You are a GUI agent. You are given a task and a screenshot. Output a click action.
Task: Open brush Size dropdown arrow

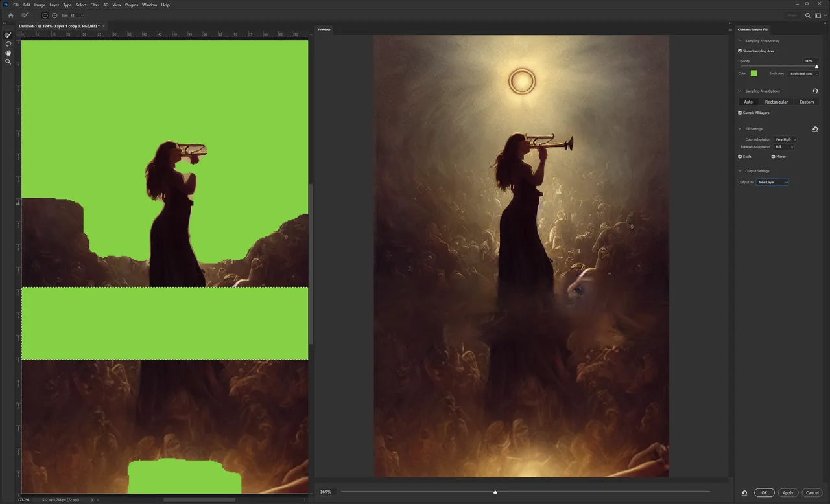(82, 15)
